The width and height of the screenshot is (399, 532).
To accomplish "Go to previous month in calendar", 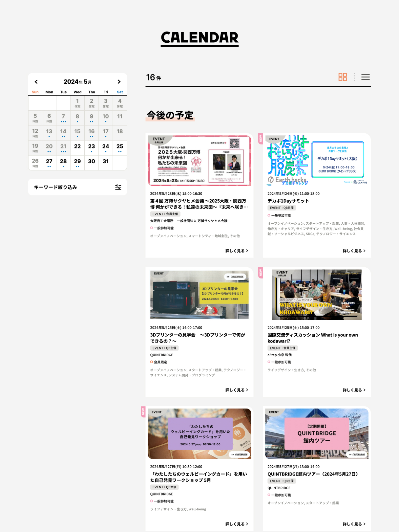I will (x=36, y=82).
